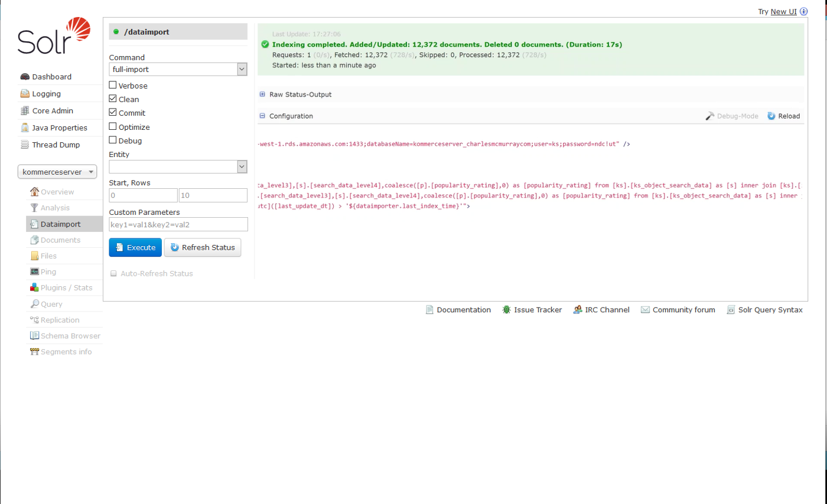
Task: Click the IRC Channel people icon
Action: click(x=578, y=310)
